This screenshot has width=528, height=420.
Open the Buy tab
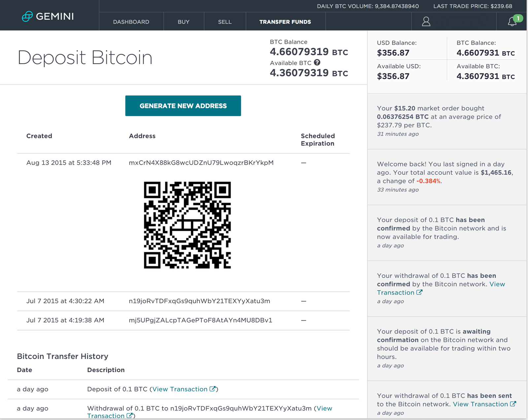pos(183,22)
